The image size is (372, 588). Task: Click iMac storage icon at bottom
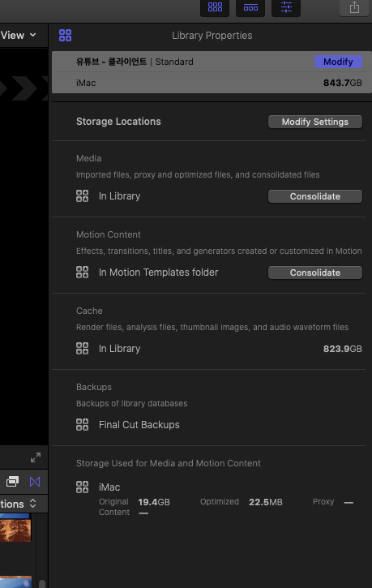82,487
